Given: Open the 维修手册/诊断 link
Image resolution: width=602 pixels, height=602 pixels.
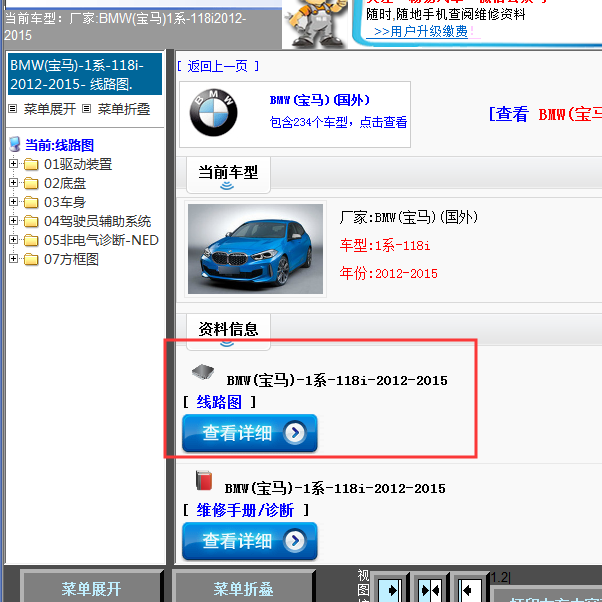Looking at the screenshot, I should 245,510.
